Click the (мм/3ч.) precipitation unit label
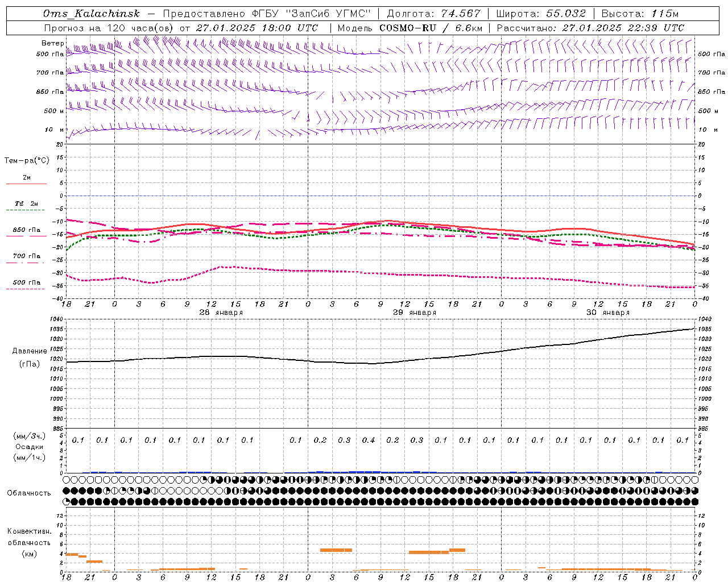728x582 pixels. [x=30, y=436]
